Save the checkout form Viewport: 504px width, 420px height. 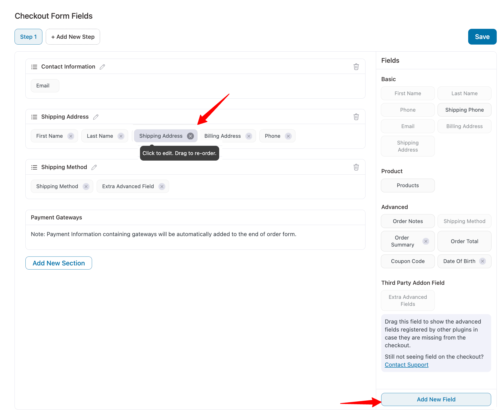pos(482,37)
